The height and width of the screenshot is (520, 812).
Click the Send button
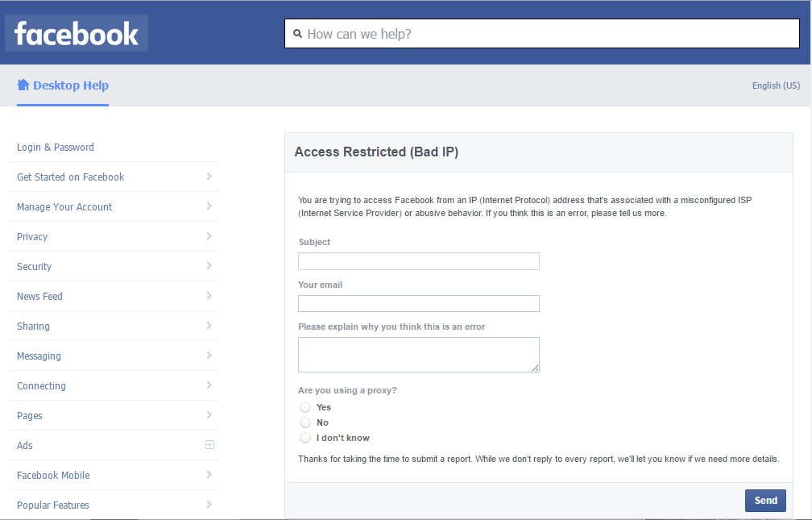tap(765, 501)
